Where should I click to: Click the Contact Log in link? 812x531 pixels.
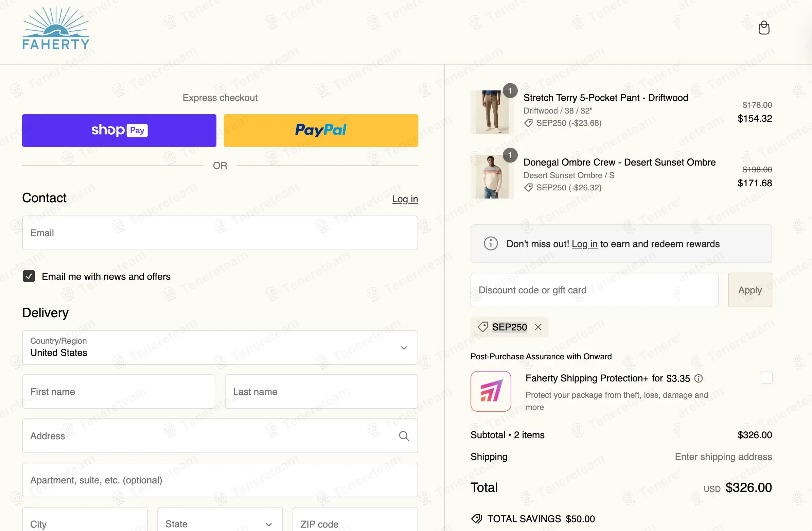(x=405, y=199)
